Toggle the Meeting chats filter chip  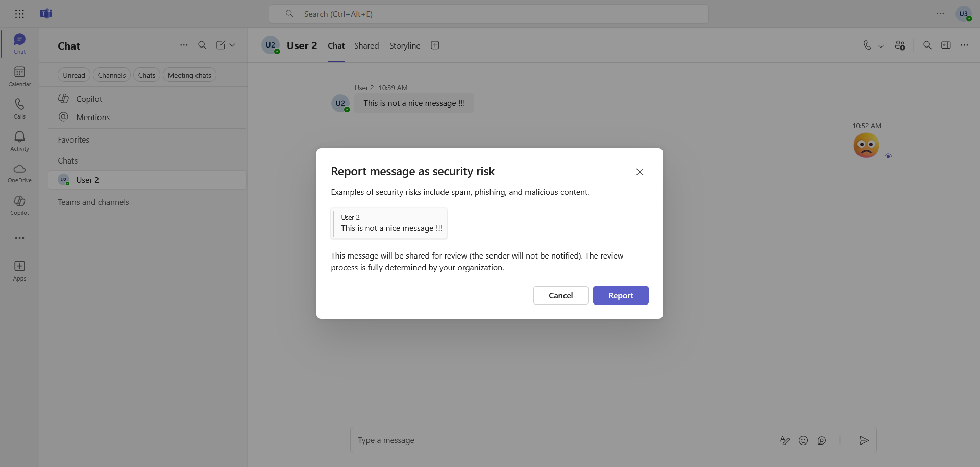click(x=189, y=75)
